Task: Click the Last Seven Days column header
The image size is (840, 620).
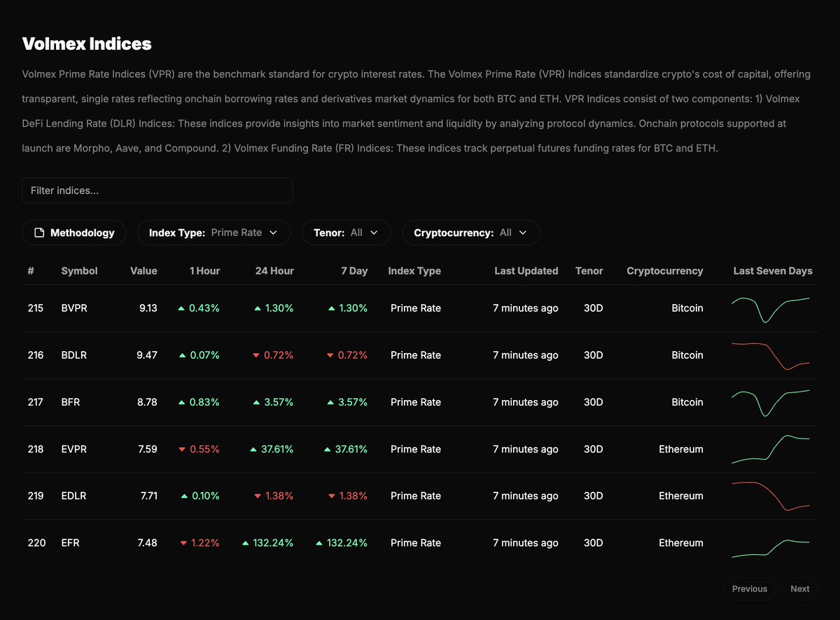Action: pyautogui.click(x=773, y=270)
